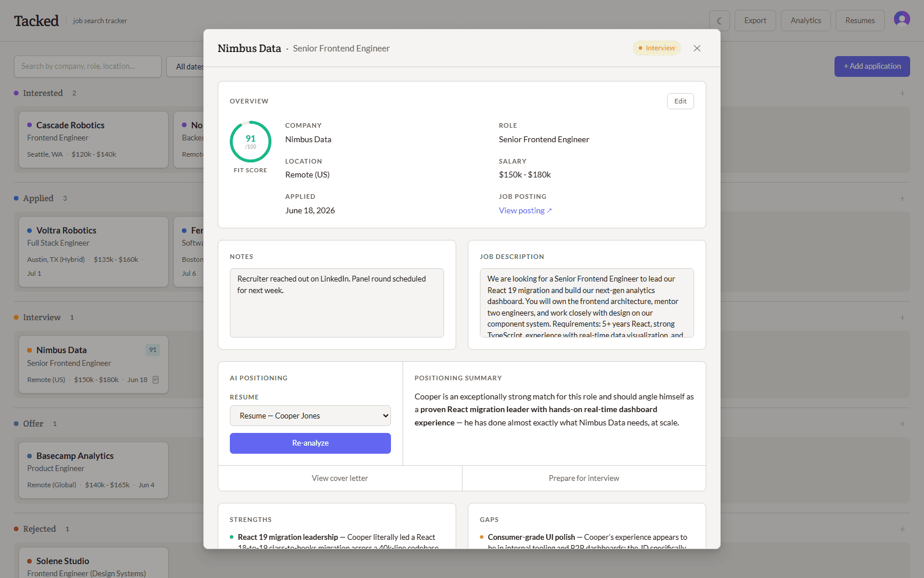Open Nimbus Data card in Interview column
The image size is (924, 578).
pos(94,365)
